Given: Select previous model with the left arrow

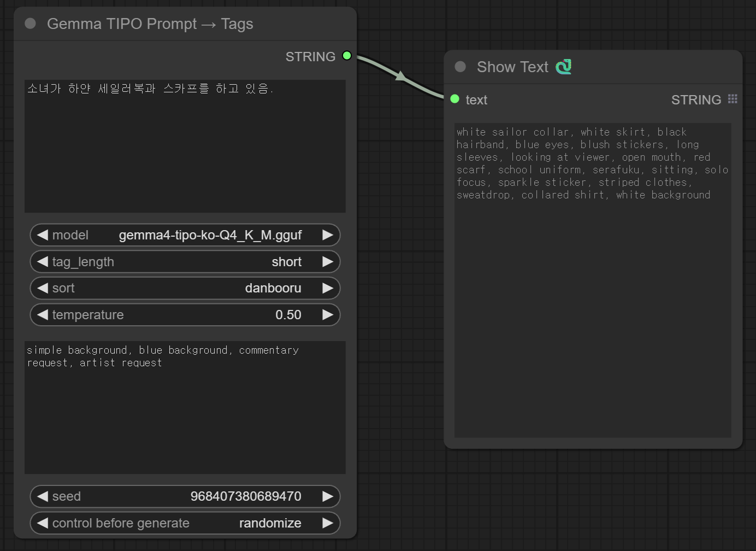Looking at the screenshot, I should 43,235.
